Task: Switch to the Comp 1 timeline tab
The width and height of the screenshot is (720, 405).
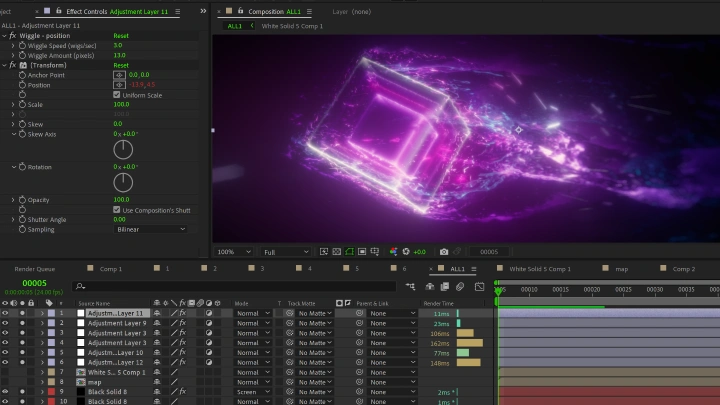Action: point(111,269)
